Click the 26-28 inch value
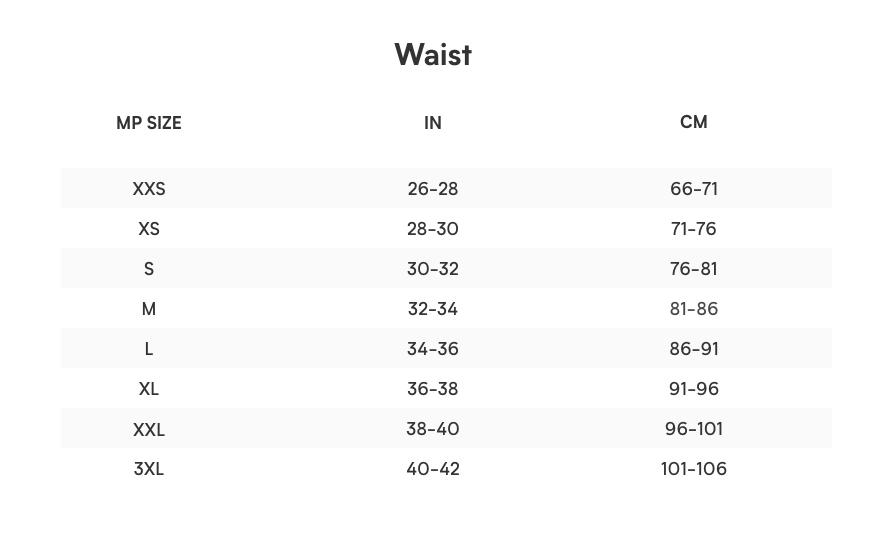The width and height of the screenshot is (893, 535). click(x=432, y=189)
